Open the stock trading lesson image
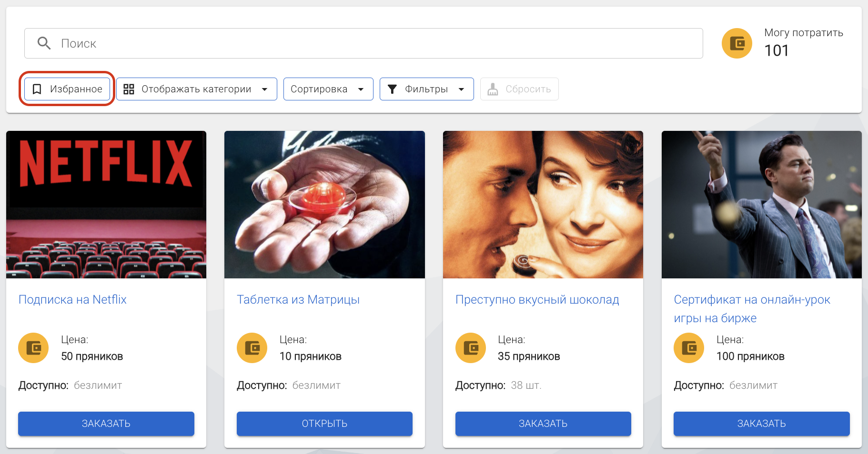 [x=762, y=205]
